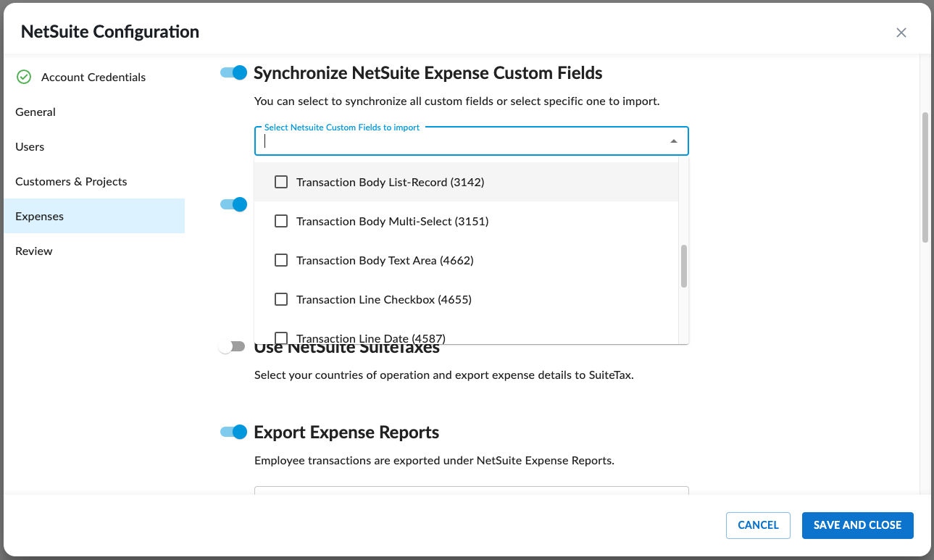Click the Cancel button
Image resolution: width=934 pixels, height=560 pixels.
click(x=758, y=525)
